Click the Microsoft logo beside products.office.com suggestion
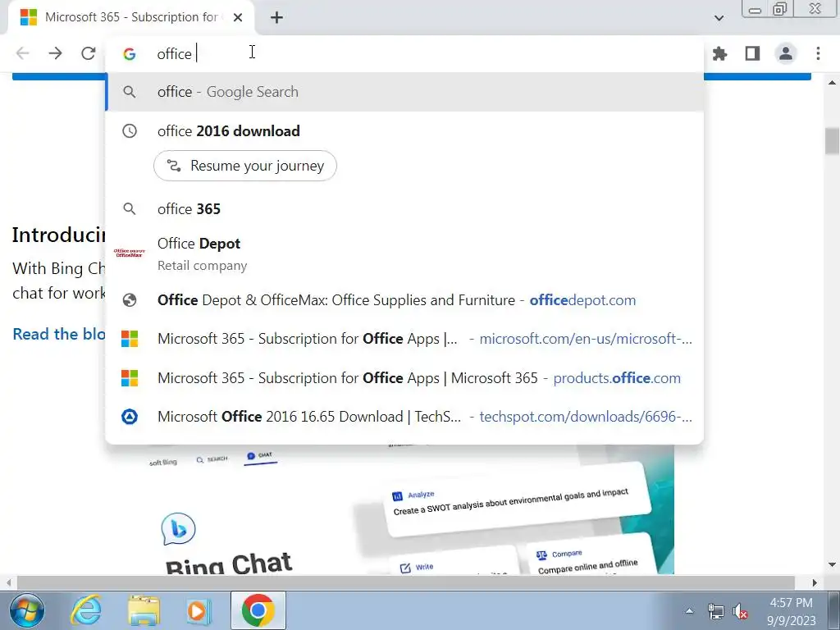Viewport: 840px width, 630px height. (129, 377)
